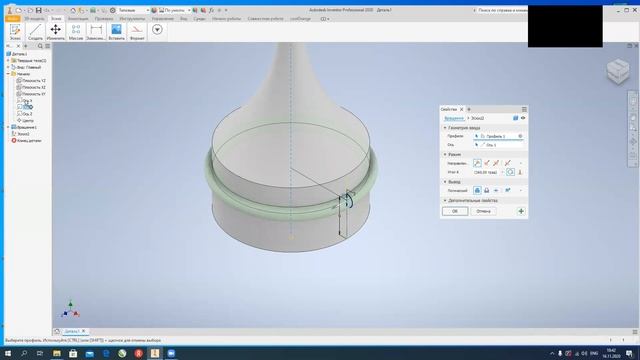This screenshot has width=640, height=360.
Task: Select the third direction symmetric option
Action: click(496, 163)
